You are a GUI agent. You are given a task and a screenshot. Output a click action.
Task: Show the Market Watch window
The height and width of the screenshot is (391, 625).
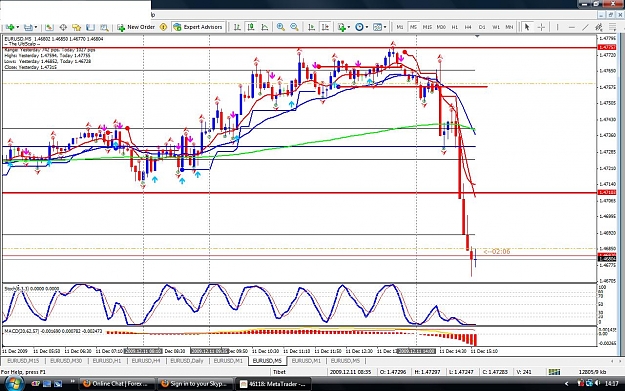[49, 27]
